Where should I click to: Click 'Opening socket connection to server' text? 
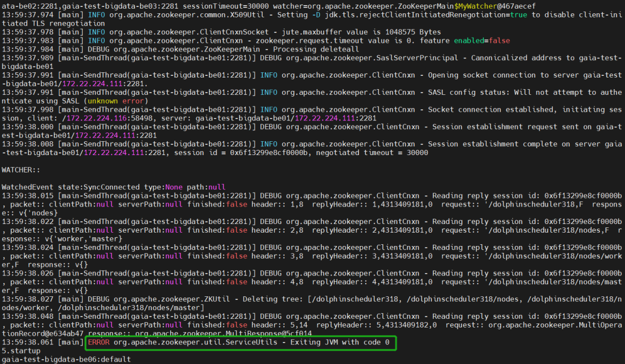point(504,75)
